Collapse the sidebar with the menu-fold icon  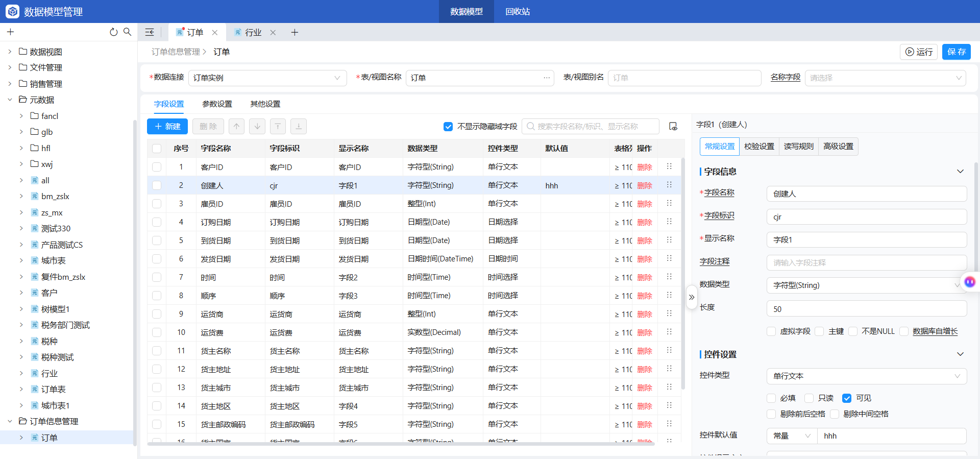150,32
